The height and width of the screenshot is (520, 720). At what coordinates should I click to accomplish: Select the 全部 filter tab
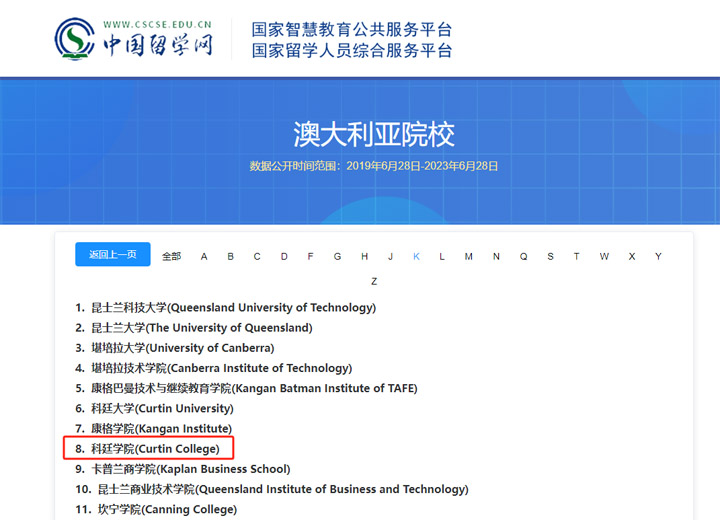(171, 256)
